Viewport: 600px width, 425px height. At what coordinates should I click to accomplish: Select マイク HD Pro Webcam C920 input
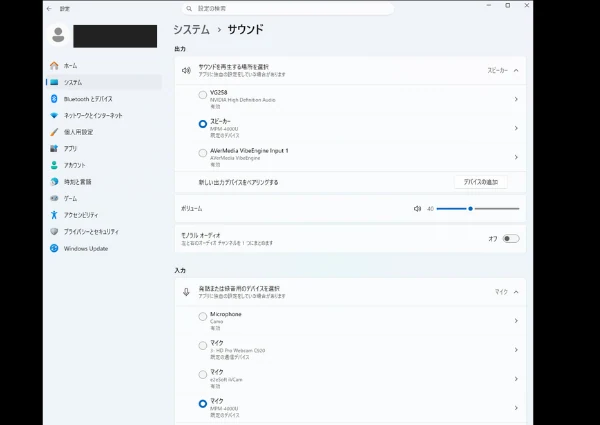point(203,345)
